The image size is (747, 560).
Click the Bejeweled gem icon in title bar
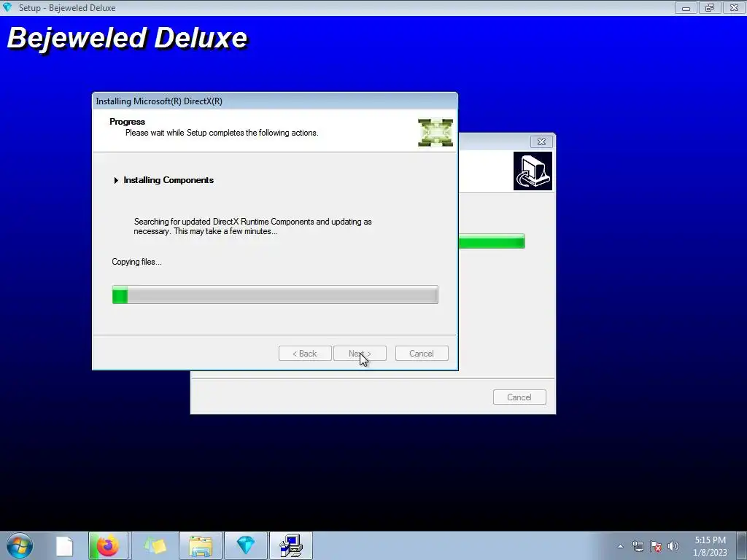7,7
